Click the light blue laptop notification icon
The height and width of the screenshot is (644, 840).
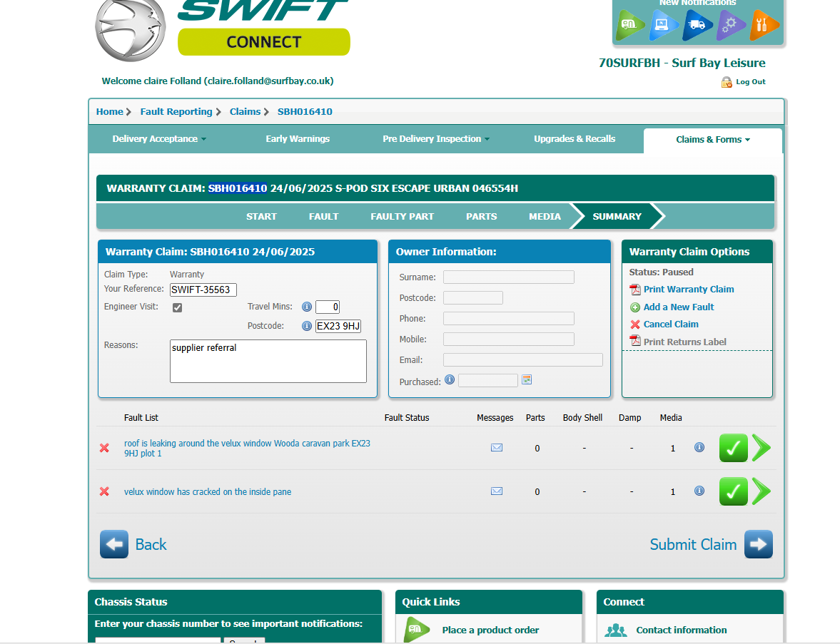(x=663, y=25)
